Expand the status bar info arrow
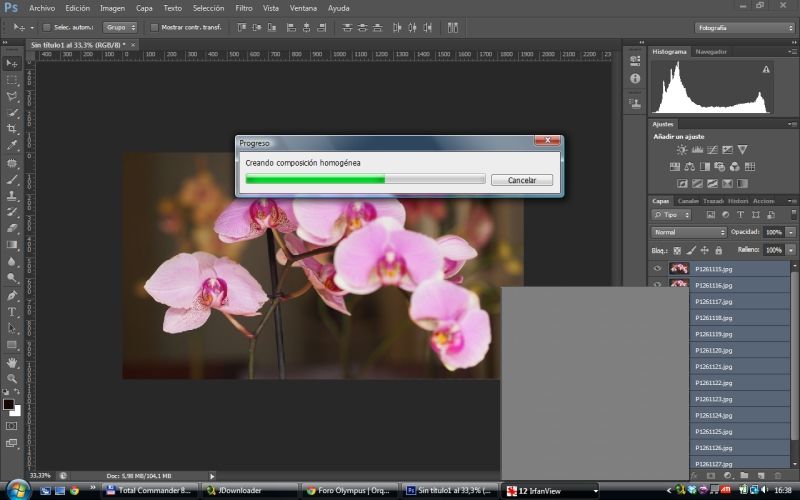This screenshot has width=800, height=500. (212, 476)
